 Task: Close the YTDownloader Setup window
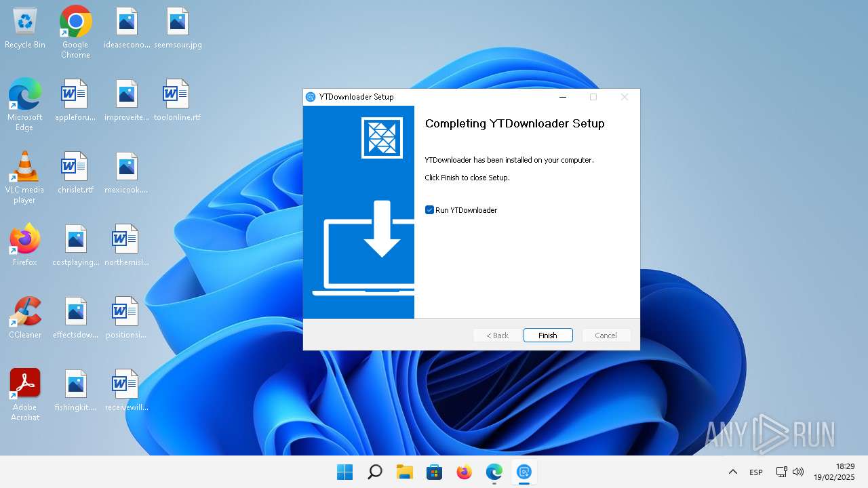click(625, 97)
